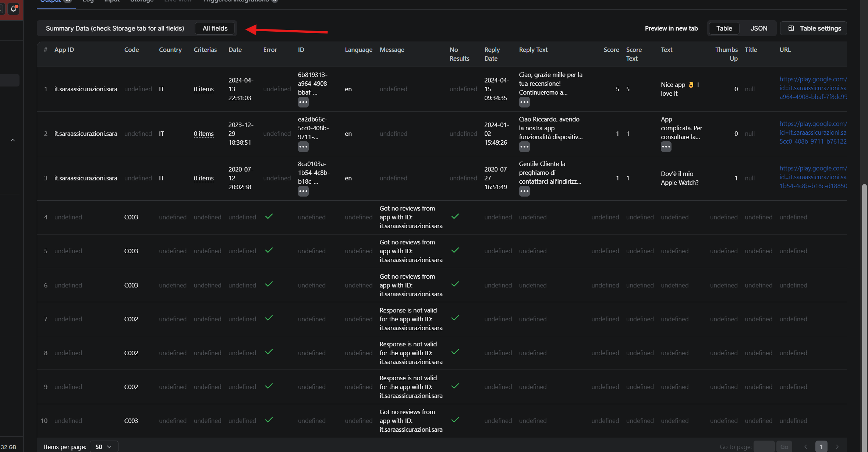Collapse sidebar section chevron
The height and width of the screenshot is (452, 868).
point(13,140)
